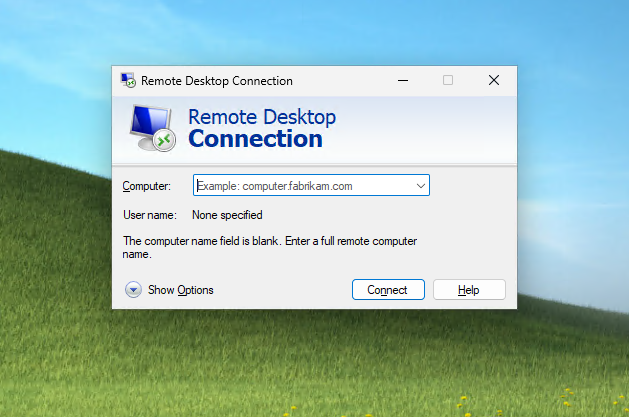
Task: Click the greyed-out maximize button
Action: click(x=448, y=80)
